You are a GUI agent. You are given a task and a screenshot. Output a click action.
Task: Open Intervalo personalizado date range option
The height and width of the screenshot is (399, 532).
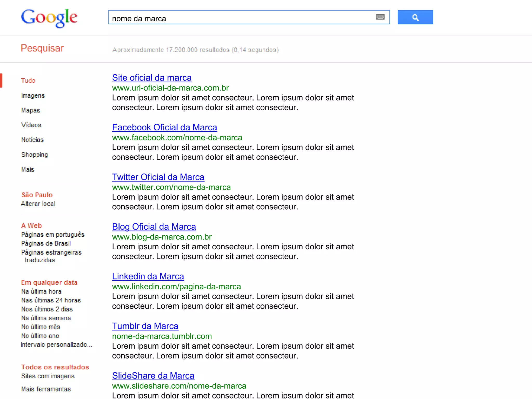(56, 345)
